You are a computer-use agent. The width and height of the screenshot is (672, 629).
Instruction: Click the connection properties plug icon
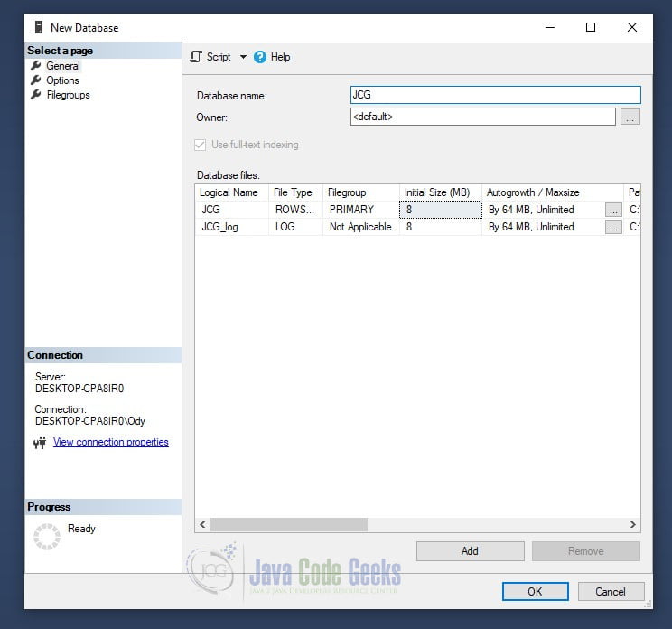pyautogui.click(x=40, y=443)
